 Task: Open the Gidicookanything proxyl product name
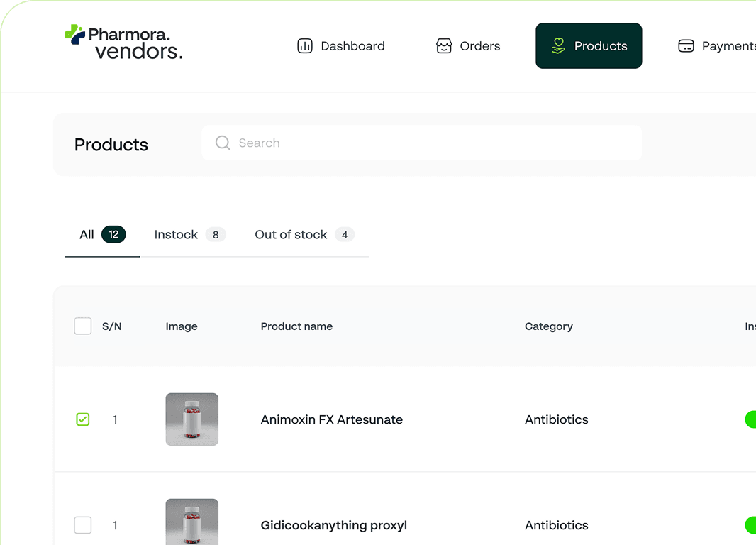point(333,525)
